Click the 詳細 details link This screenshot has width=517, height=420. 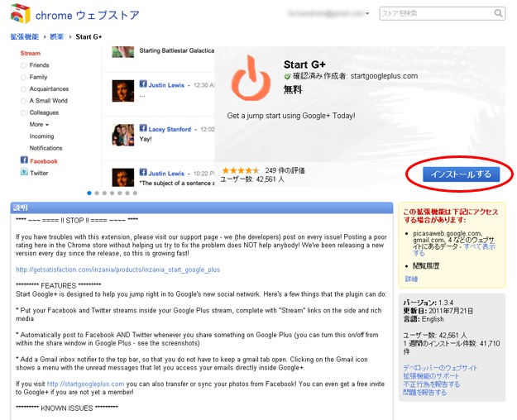click(411, 279)
